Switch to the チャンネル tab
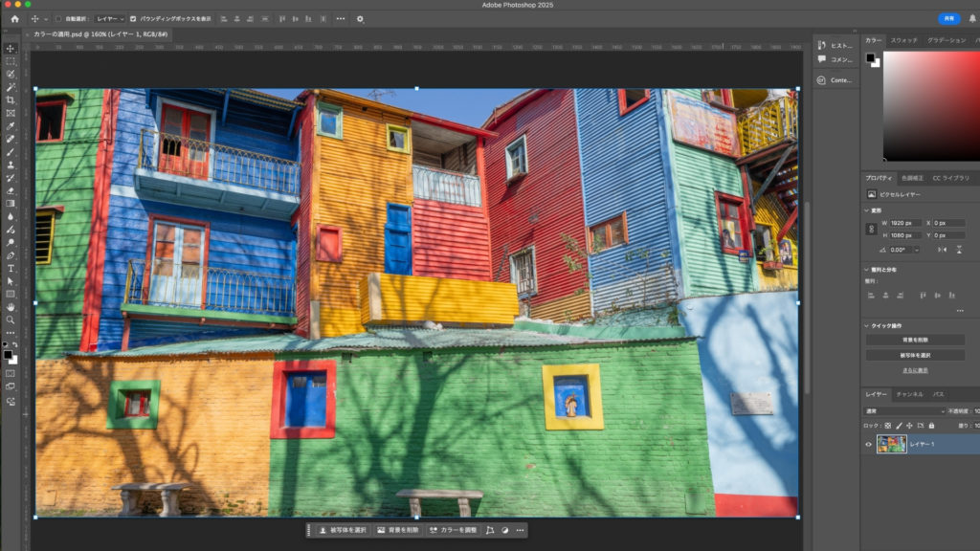Screen dimensions: 980x551 tap(909, 394)
